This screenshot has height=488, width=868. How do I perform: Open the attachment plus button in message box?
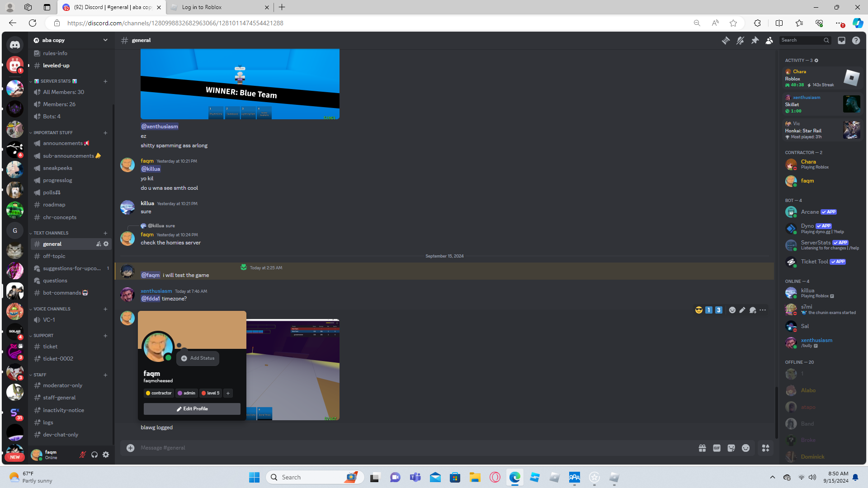(x=130, y=448)
